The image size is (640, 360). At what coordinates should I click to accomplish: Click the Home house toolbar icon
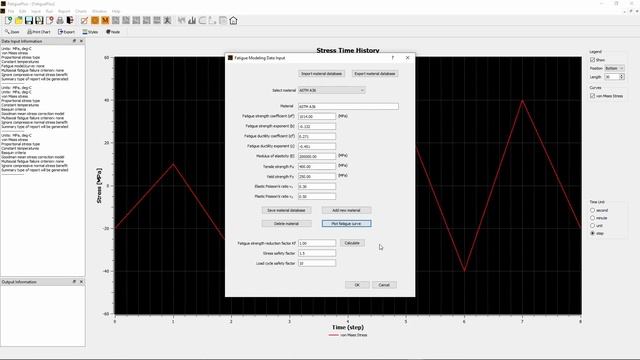coord(233,20)
